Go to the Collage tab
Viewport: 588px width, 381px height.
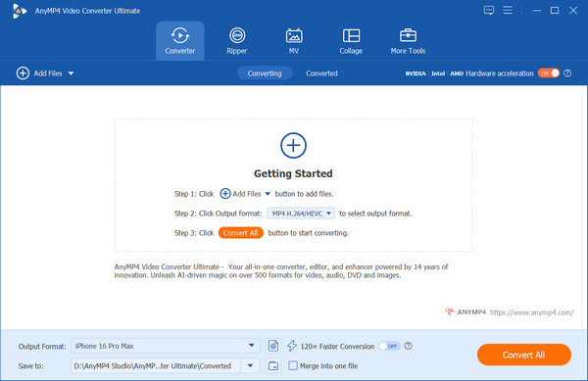351,41
